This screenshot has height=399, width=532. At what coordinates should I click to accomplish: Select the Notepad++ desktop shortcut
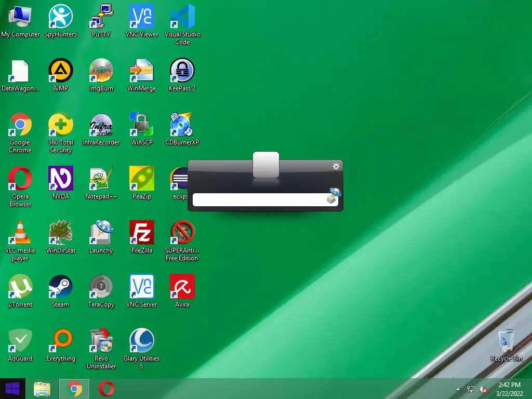tap(101, 183)
